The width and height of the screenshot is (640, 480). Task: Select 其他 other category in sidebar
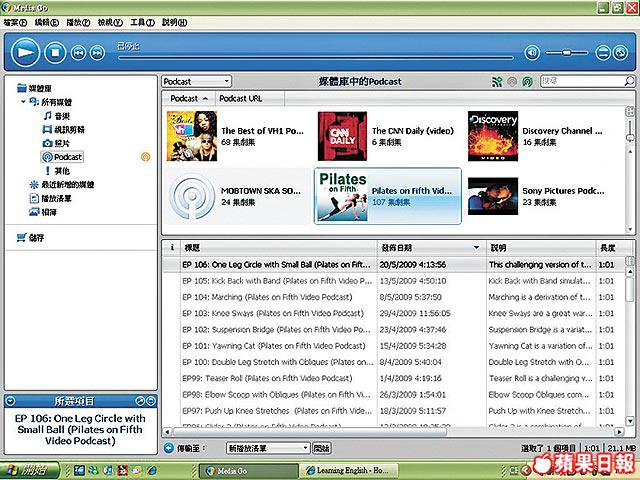57,171
